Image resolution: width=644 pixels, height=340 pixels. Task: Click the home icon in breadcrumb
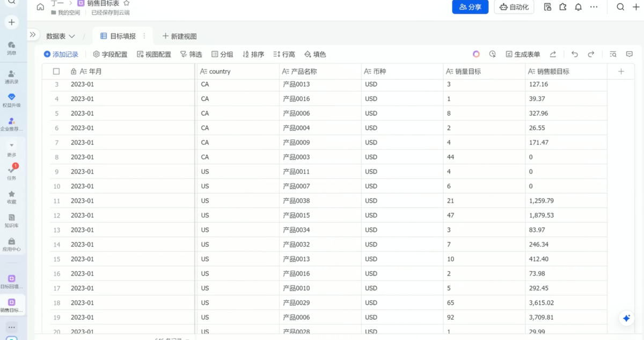pyautogui.click(x=40, y=7)
